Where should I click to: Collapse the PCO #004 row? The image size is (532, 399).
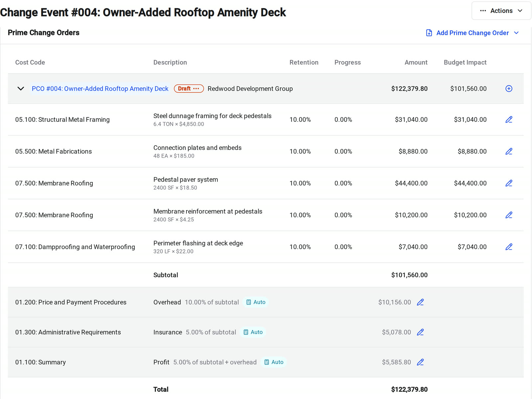(21, 88)
